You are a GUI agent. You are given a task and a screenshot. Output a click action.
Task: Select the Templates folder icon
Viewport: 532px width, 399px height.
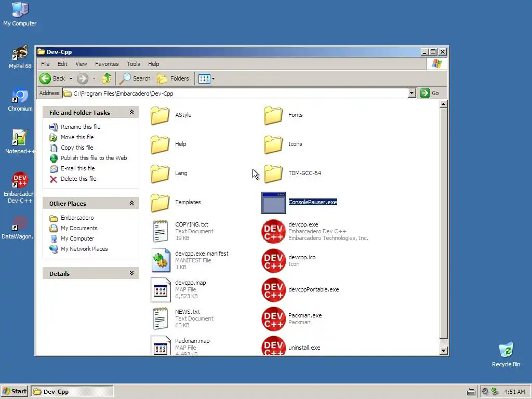(x=160, y=203)
